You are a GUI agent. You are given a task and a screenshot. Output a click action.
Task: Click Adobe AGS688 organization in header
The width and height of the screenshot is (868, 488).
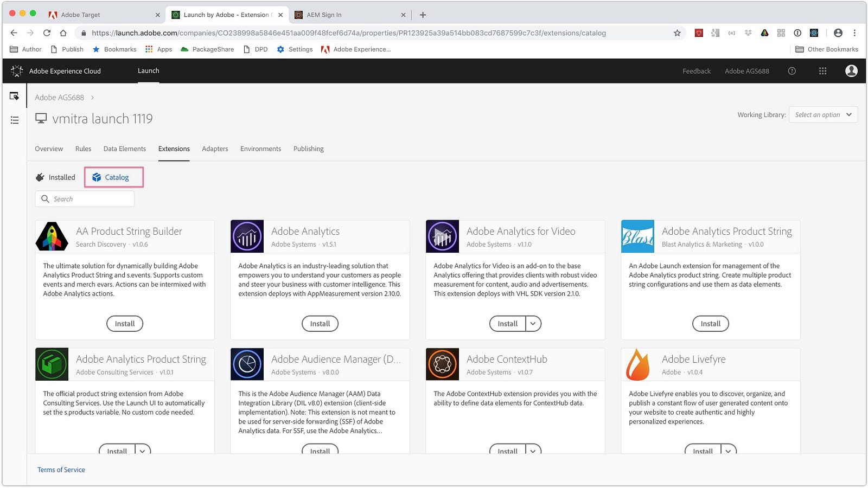click(747, 71)
